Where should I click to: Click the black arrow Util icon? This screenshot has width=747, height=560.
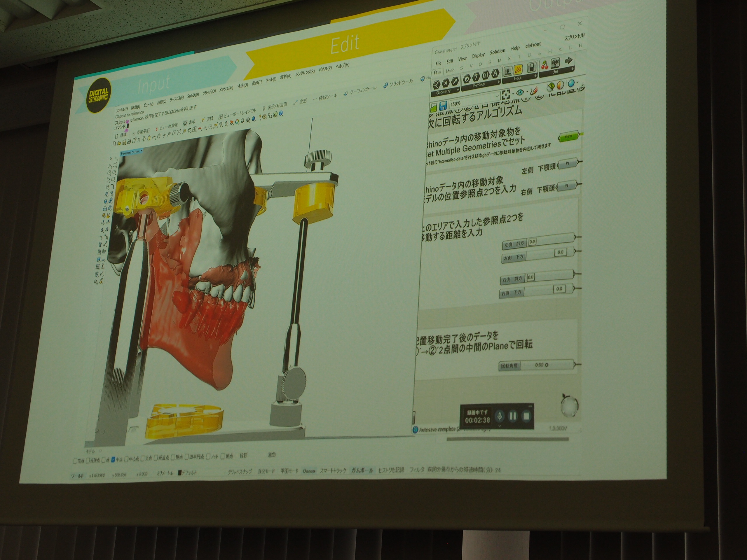(x=568, y=60)
